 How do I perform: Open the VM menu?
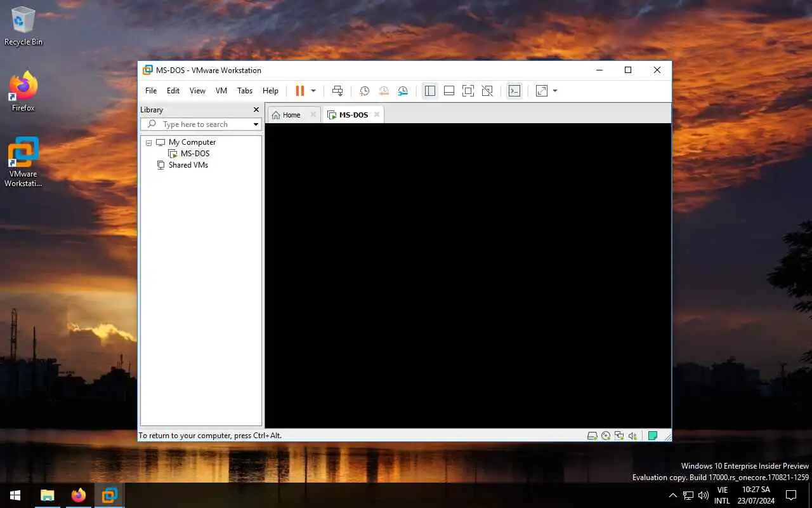221,91
